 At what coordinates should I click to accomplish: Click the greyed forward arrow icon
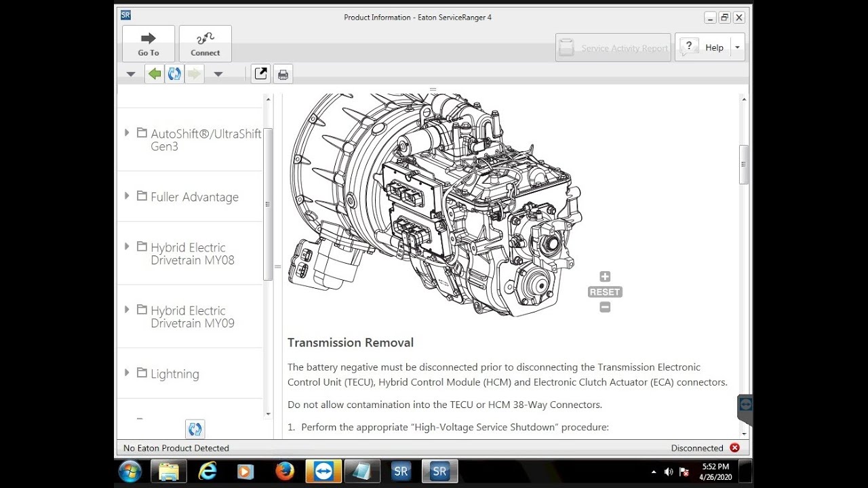195,74
